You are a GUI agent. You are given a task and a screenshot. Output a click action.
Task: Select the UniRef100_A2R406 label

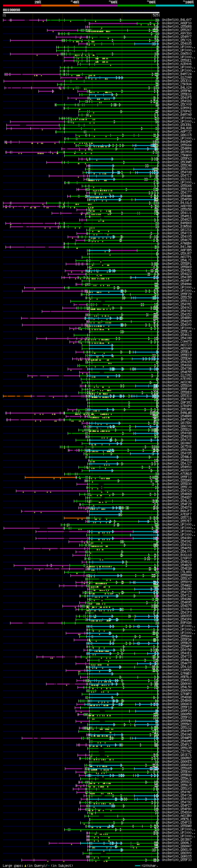(177, 64)
